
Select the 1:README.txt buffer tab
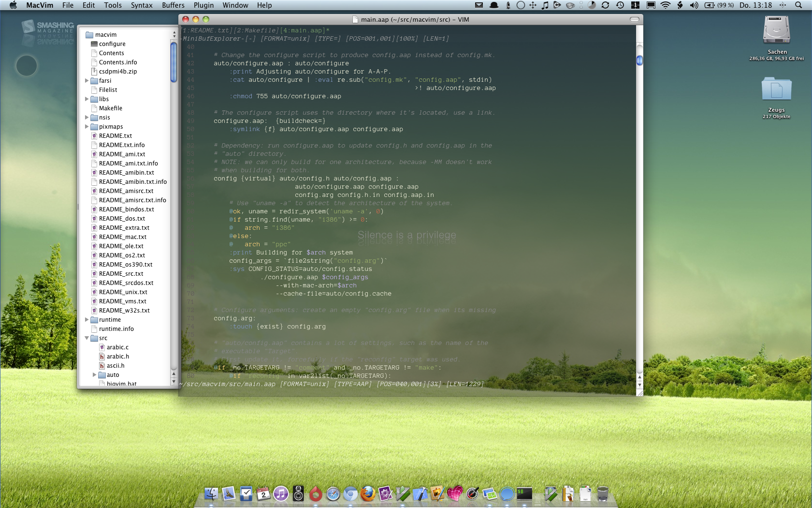pos(207,30)
